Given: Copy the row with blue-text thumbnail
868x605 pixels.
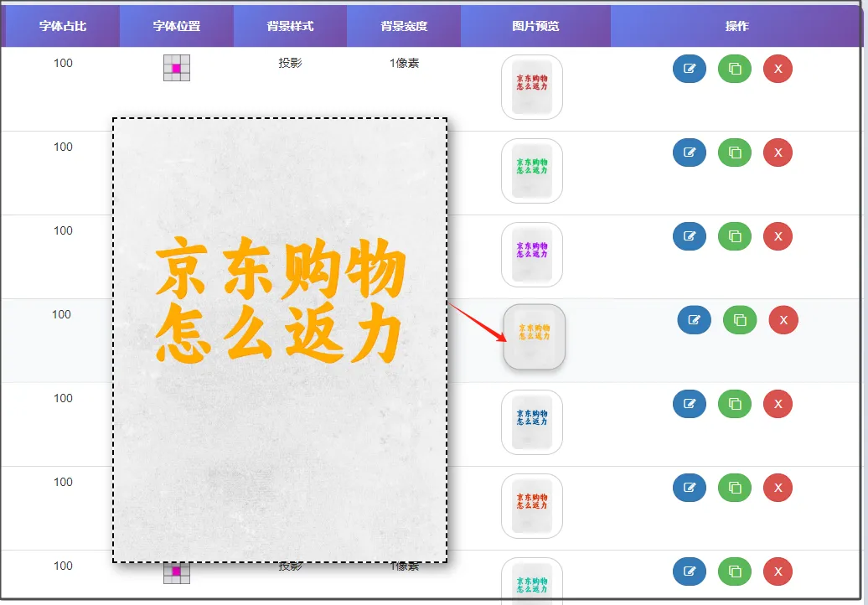Looking at the screenshot, I should [x=735, y=404].
